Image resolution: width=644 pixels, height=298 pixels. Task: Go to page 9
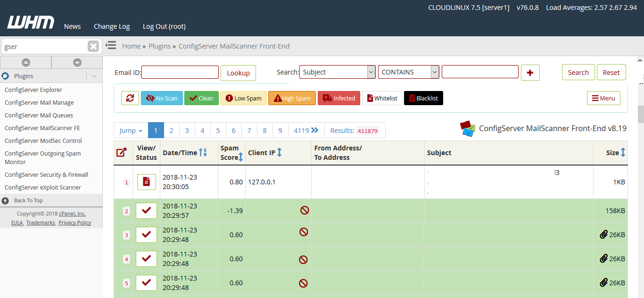point(281,131)
